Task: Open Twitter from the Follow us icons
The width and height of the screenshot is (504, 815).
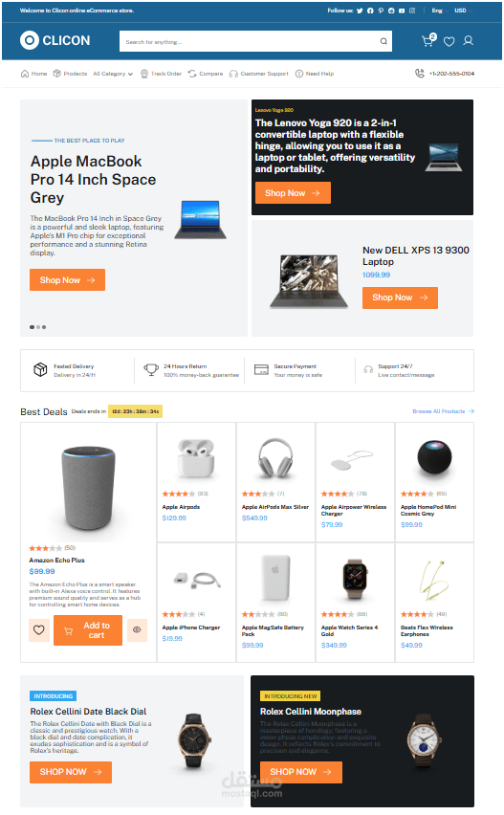Action: coord(360,11)
